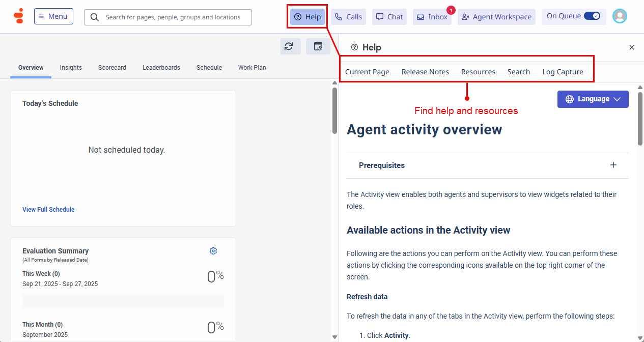
Task: Open the user profile avatar
Action: (620, 16)
